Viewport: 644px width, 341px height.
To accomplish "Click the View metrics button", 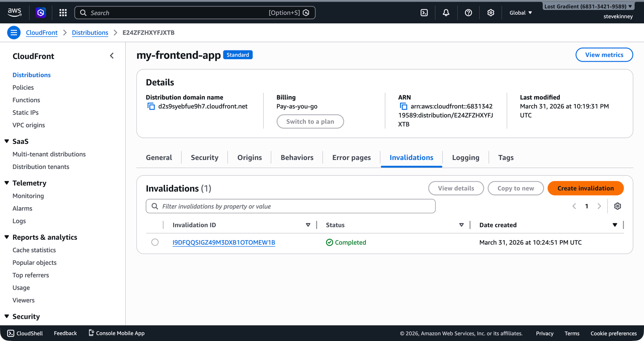I will [604, 55].
